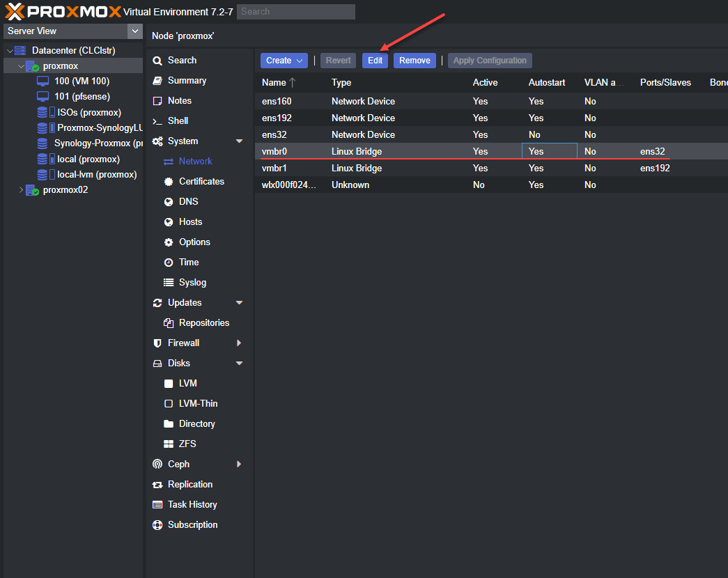728x578 pixels.
Task: Click the Certificates icon in System
Action: click(x=169, y=182)
